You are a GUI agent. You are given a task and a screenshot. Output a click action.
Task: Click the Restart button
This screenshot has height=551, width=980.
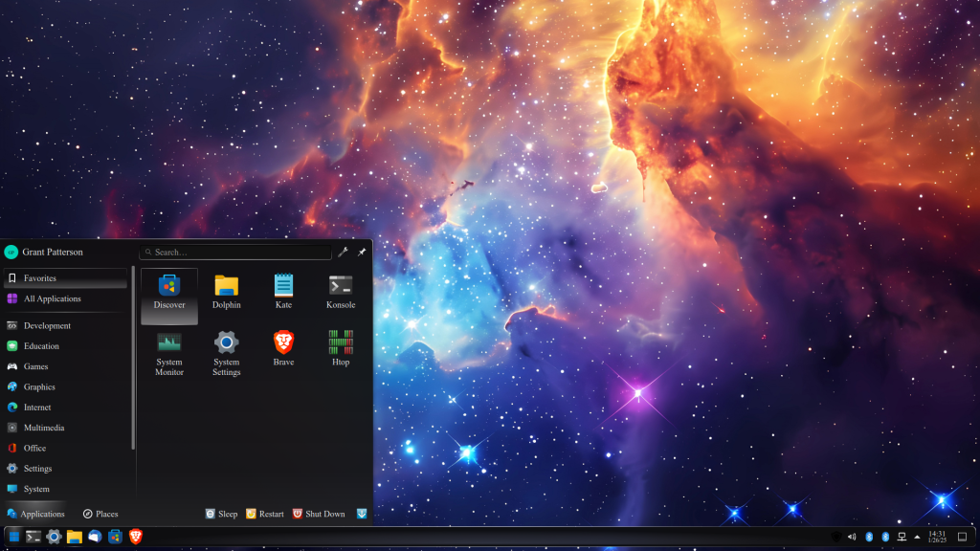pos(265,514)
